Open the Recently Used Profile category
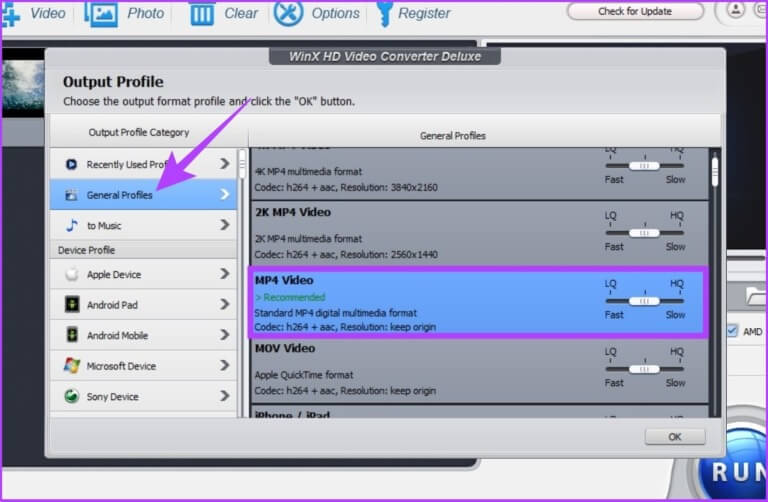Screen dimensions: 768x502 [143, 164]
